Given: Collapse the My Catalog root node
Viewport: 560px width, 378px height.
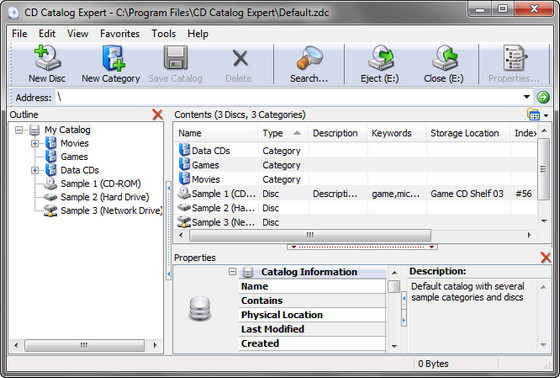Looking at the screenshot, I should pos(19,130).
